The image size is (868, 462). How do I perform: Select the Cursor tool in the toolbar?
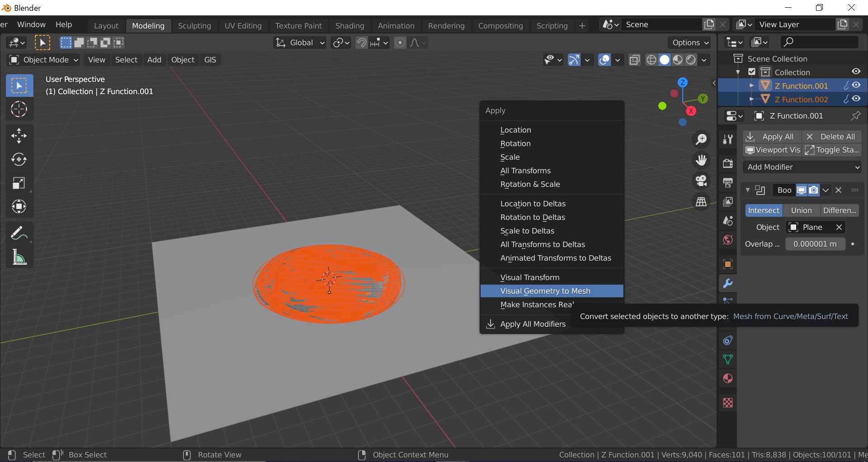pyautogui.click(x=19, y=110)
